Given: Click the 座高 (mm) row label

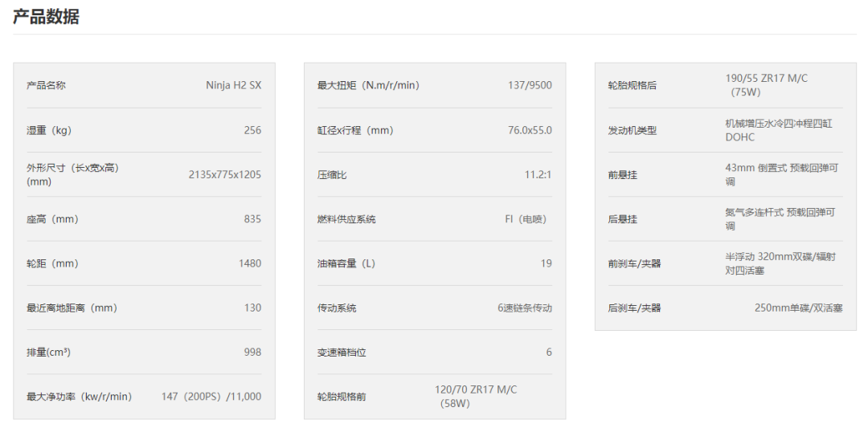Looking at the screenshot, I should [x=52, y=219].
